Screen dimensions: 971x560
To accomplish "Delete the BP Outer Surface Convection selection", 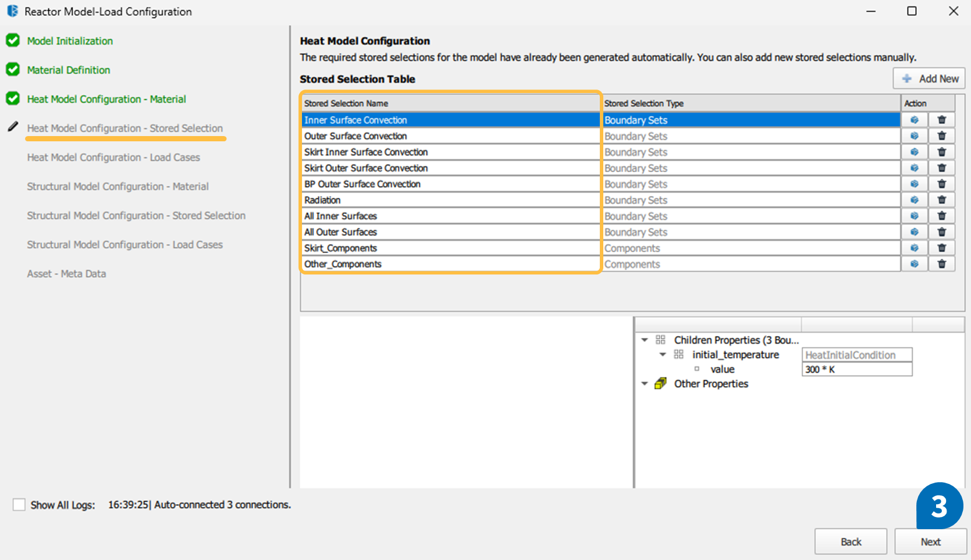I will pos(941,184).
